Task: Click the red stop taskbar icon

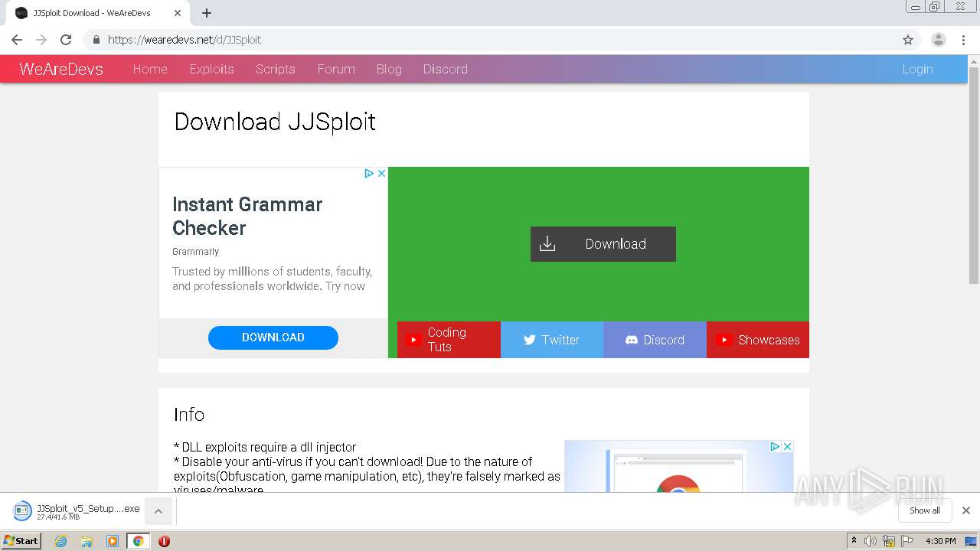Action: coord(164,541)
